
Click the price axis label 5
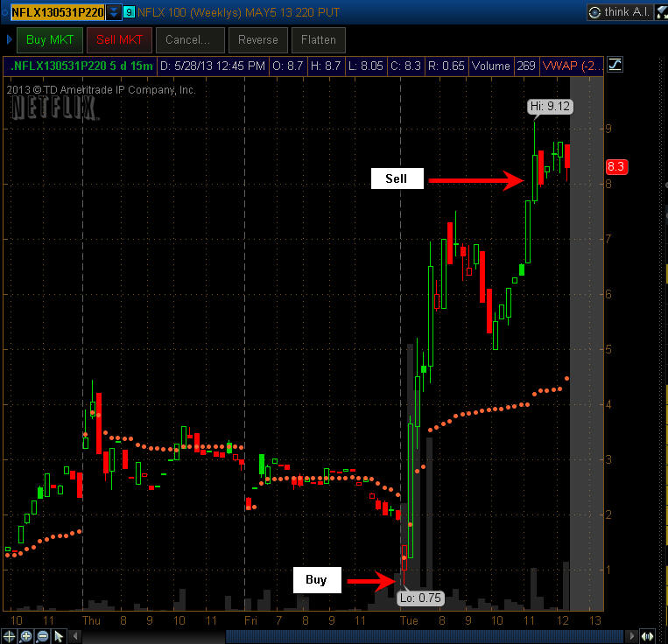(608, 349)
